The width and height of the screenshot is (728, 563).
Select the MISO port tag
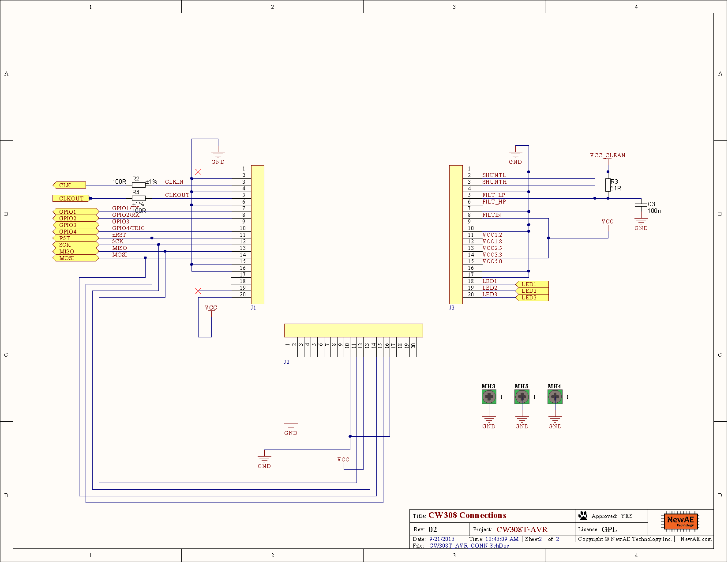coord(75,251)
